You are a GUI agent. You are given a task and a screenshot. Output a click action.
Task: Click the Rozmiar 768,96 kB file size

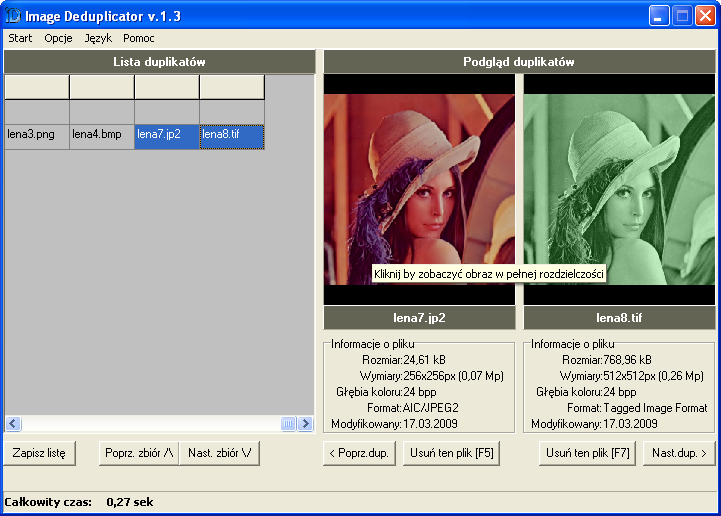pos(607,360)
